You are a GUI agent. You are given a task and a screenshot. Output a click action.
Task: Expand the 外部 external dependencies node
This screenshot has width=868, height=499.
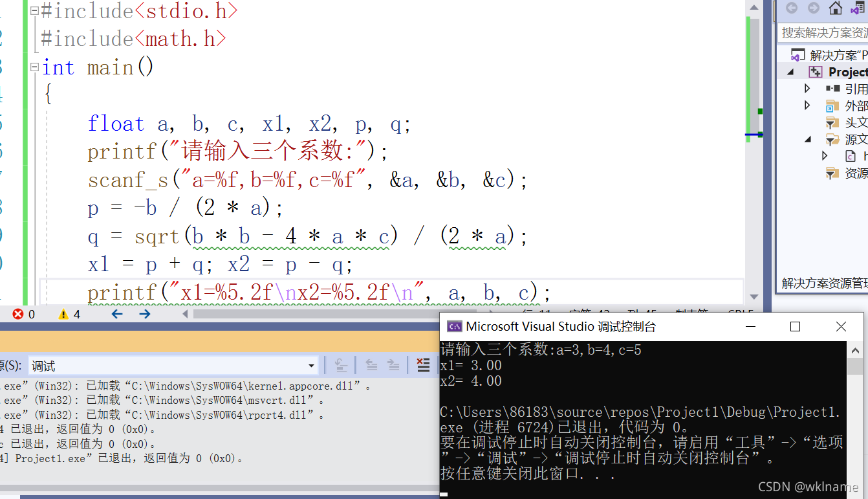click(x=807, y=105)
